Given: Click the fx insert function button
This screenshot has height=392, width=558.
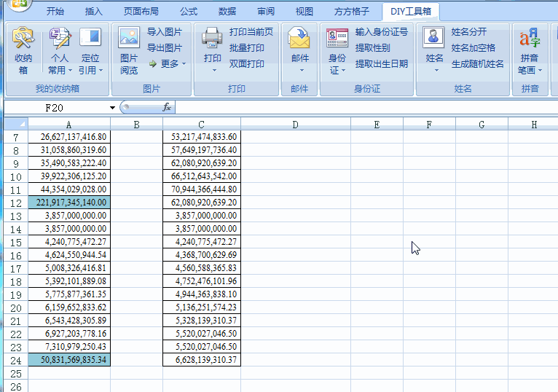Looking at the screenshot, I should pos(167,108).
